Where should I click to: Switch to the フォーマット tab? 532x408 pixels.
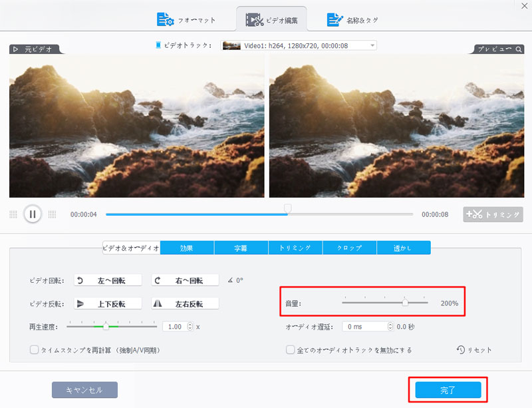click(186, 20)
